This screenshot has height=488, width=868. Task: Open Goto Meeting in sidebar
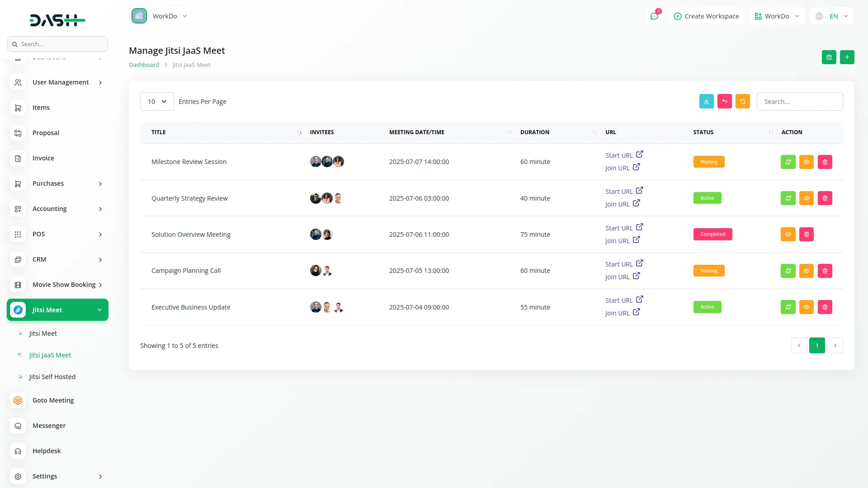tap(53, 400)
